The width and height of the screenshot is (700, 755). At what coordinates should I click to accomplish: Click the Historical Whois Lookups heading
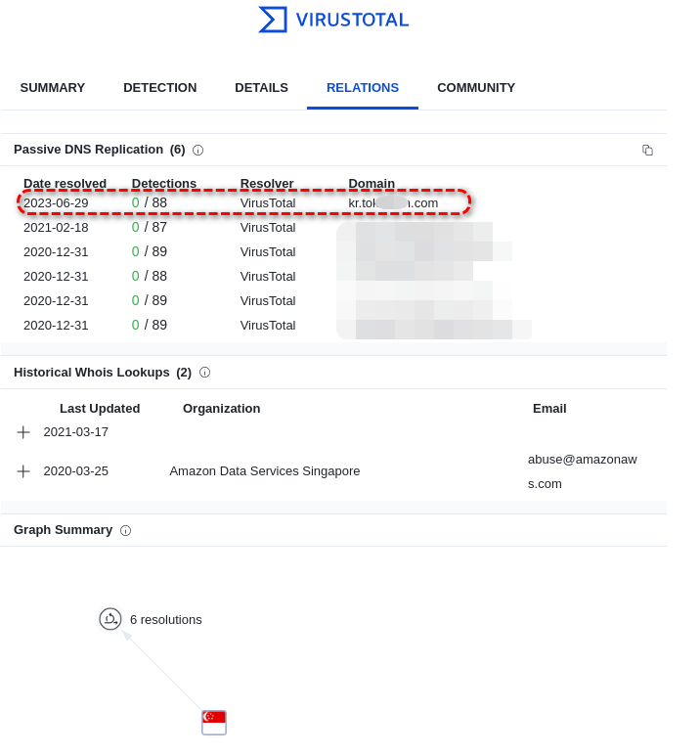tap(103, 373)
